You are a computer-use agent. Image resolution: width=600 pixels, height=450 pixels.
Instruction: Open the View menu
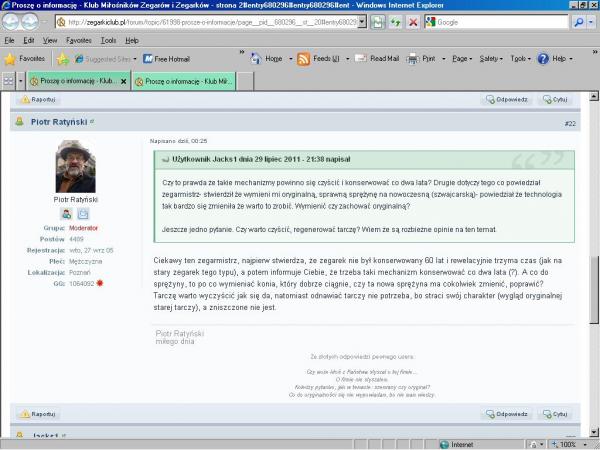(50, 40)
